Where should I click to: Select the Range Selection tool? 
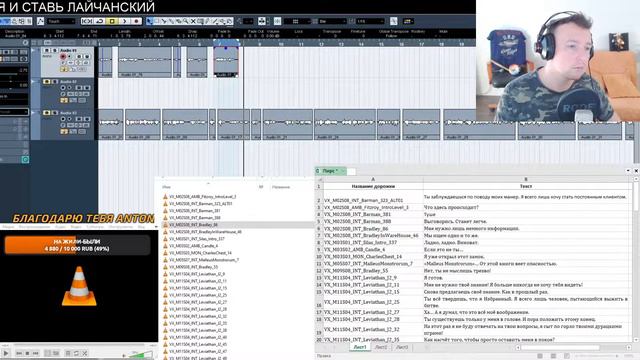157,21
